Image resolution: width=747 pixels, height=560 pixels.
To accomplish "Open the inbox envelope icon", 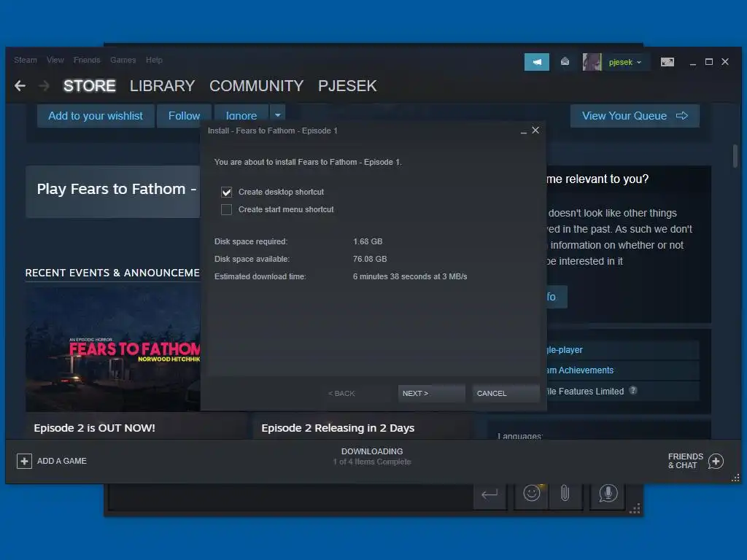I will (565, 61).
